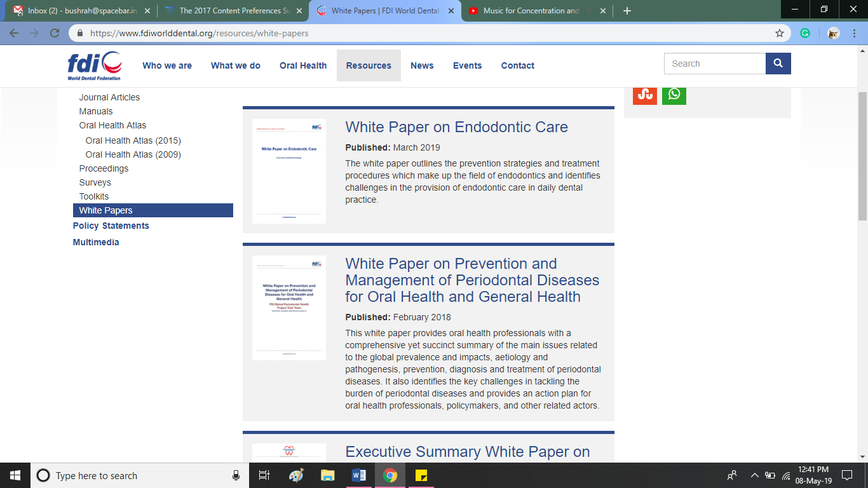This screenshot has width=868, height=488.
Task: Click the Windows taskbar search box
Action: [x=140, y=475]
